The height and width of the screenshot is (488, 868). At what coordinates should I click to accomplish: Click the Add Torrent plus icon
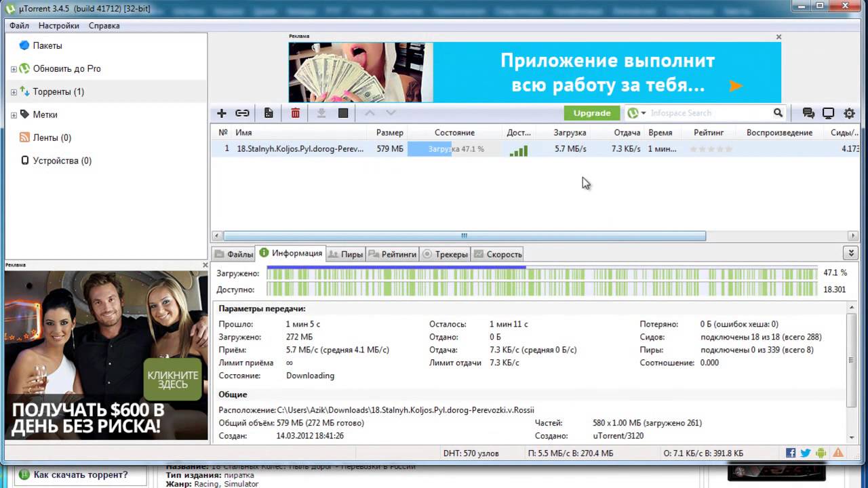coord(221,113)
